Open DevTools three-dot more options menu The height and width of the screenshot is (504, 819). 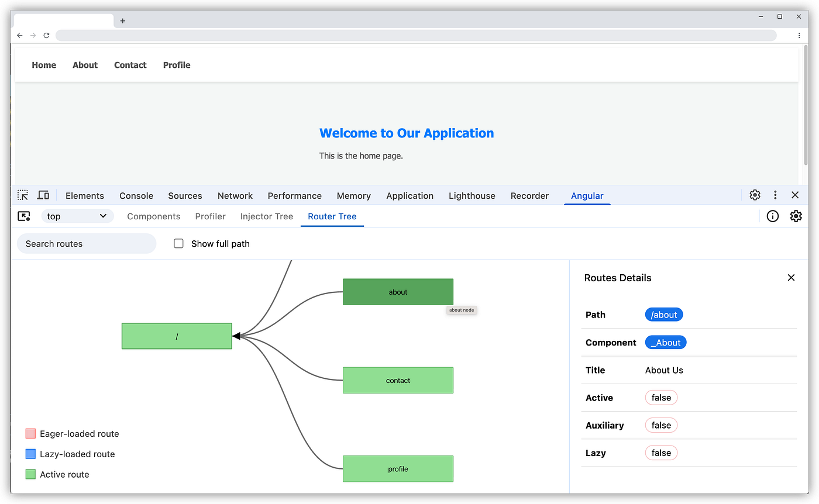(x=775, y=195)
